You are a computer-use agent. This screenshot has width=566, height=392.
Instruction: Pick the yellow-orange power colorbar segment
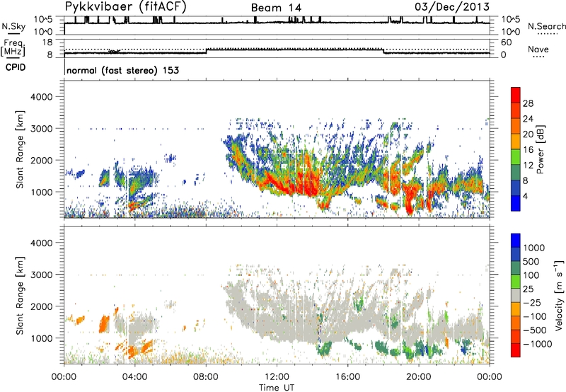(x=516, y=142)
